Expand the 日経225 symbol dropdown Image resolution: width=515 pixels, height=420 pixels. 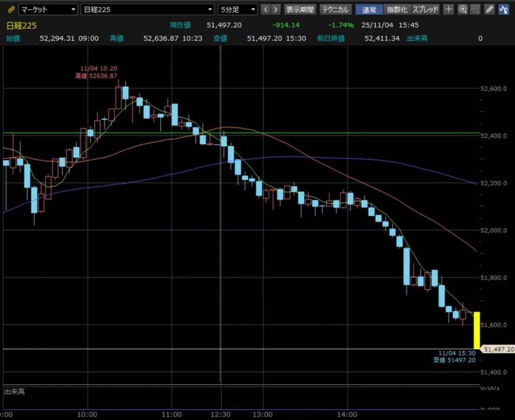(x=147, y=10)
